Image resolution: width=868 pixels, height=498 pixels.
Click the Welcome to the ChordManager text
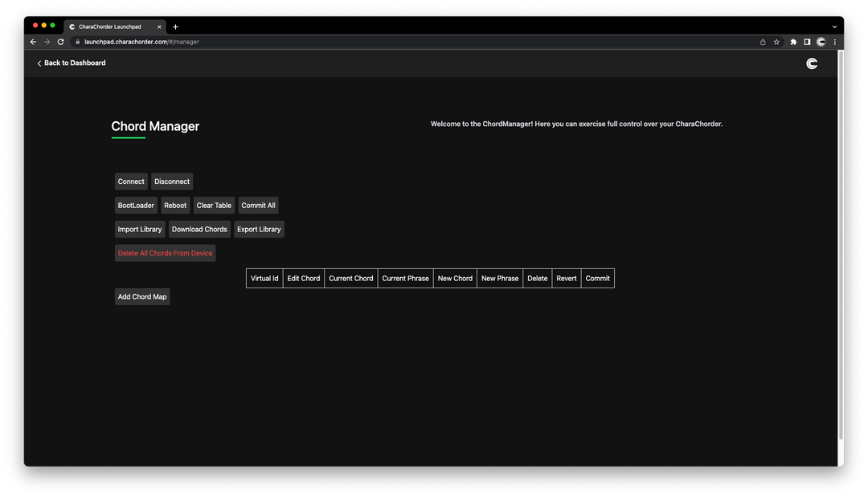pyautogui.click(x=576, y=124)
